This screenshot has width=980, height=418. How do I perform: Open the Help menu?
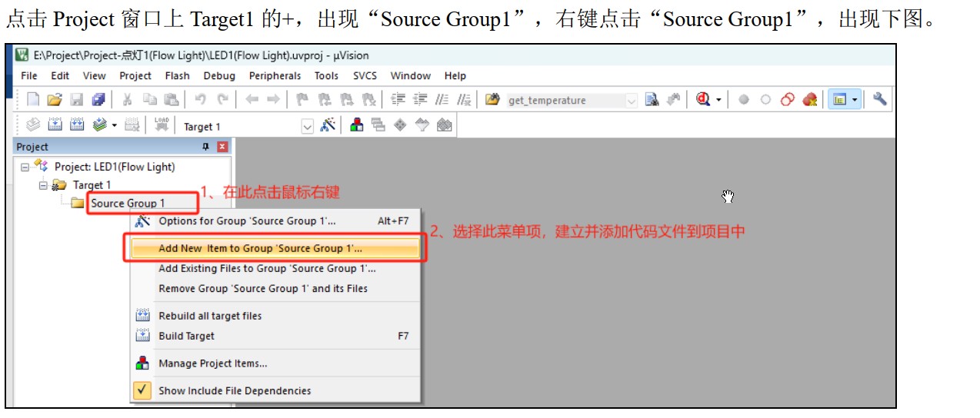[x=455, y=75]
